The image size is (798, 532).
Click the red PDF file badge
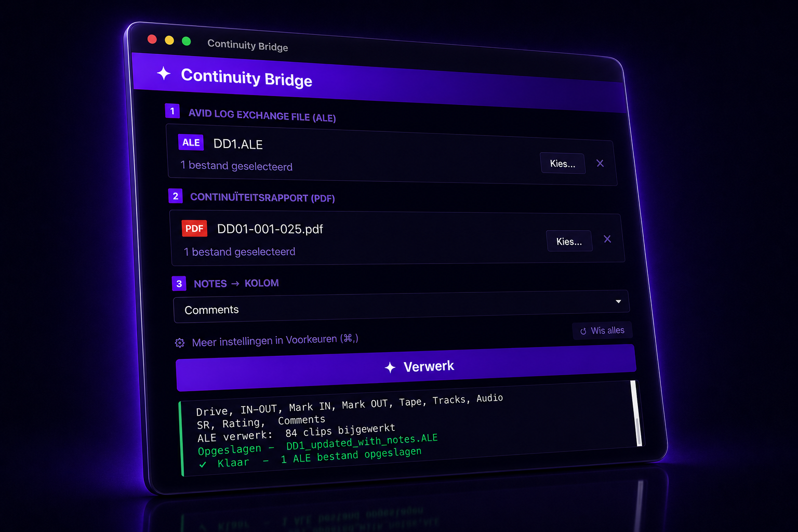click(x=194, y=229)
